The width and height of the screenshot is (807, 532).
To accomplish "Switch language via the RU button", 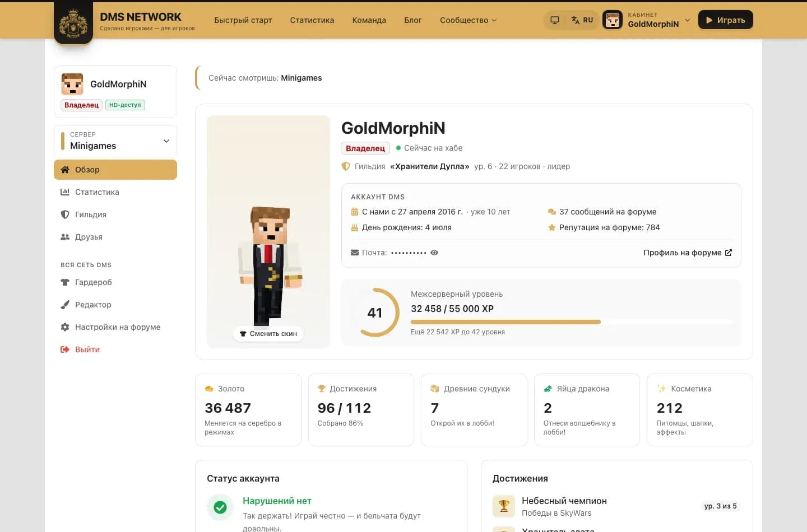I will [582, 20].
